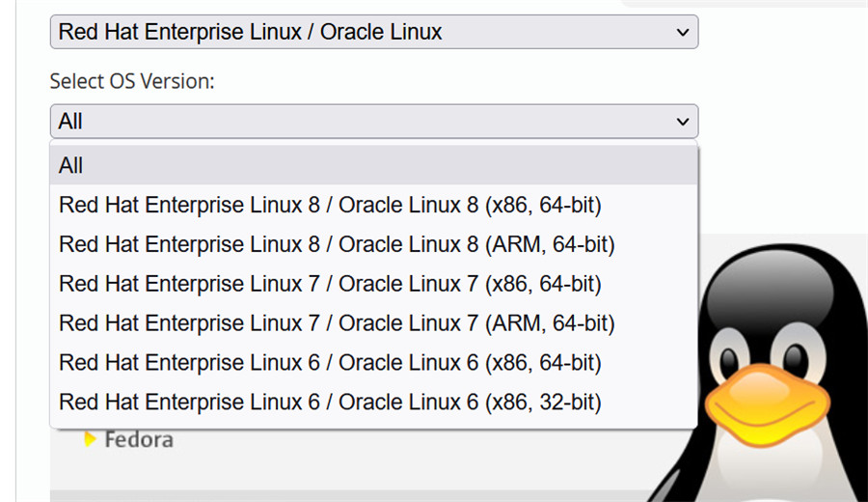Collapse the Select OS Version dropdown showing All
Screen dimensions: 868x502
coord(373,122)
